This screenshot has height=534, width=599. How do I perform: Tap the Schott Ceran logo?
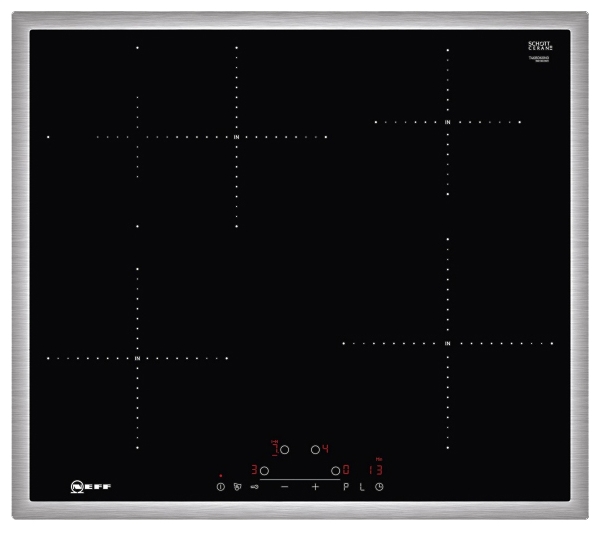(x=540, y=46)
